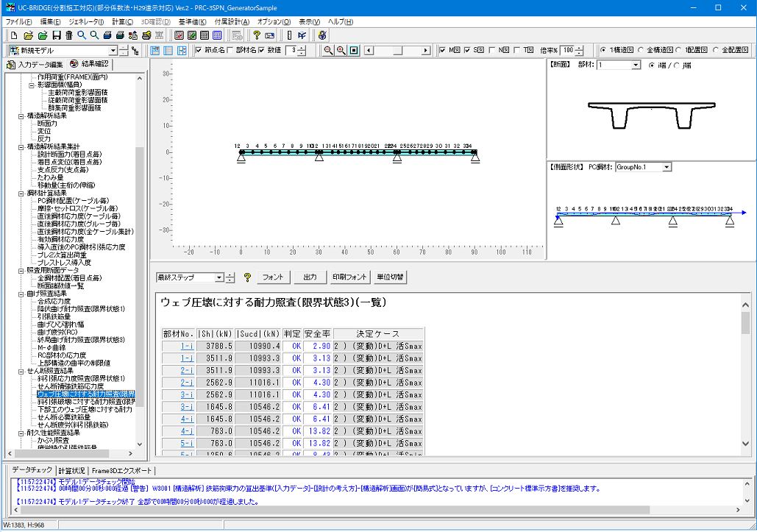Screen dimensions: 757x532
Task: Open the PC鋼材 GroupNo.1 dropdown
Action: (x=667, y=167)
